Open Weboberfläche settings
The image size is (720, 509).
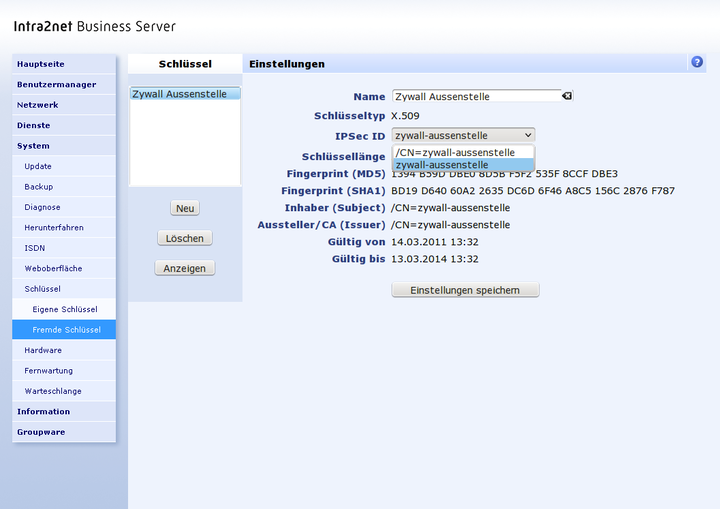point(64,269)
